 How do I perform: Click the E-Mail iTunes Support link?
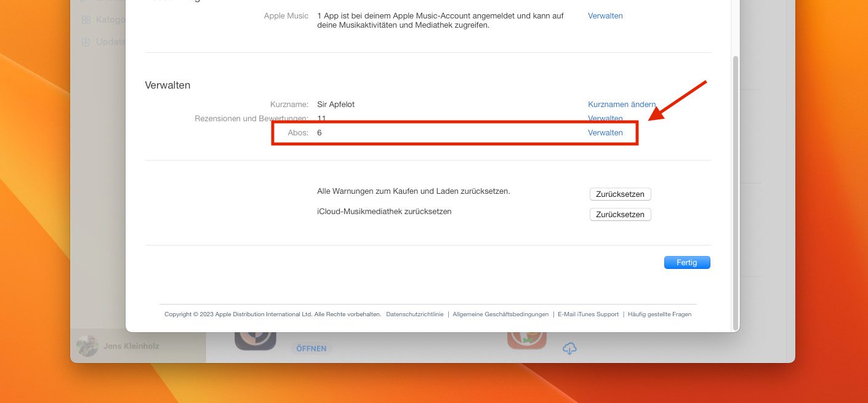click(588, 314)
